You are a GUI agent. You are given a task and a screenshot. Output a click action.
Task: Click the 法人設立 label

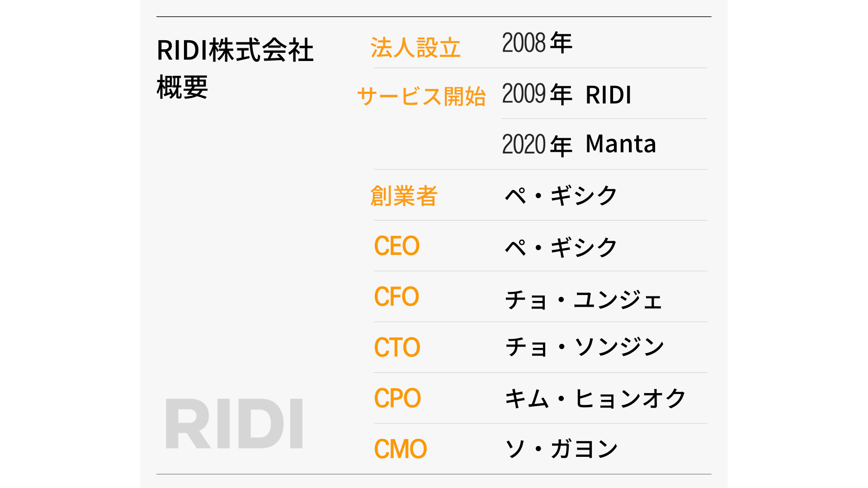pyautogui.click(x=415, y=47)
